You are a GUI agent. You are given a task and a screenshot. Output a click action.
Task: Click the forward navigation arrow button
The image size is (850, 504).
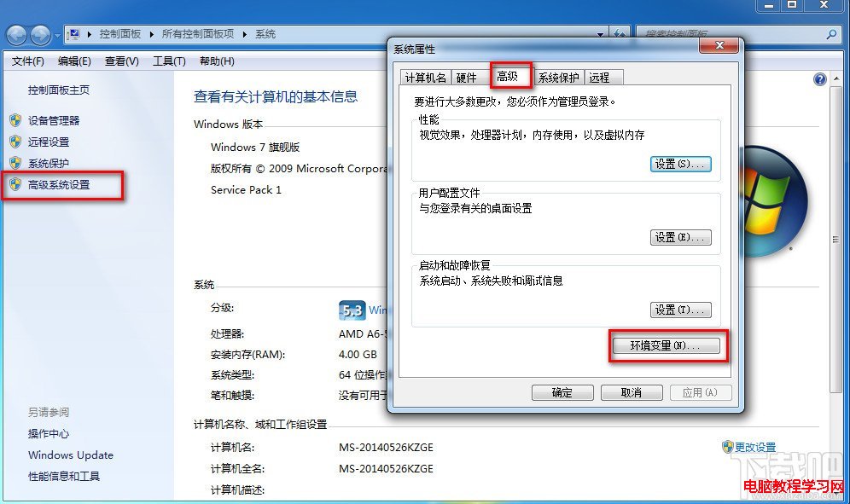tap(40, 35)
